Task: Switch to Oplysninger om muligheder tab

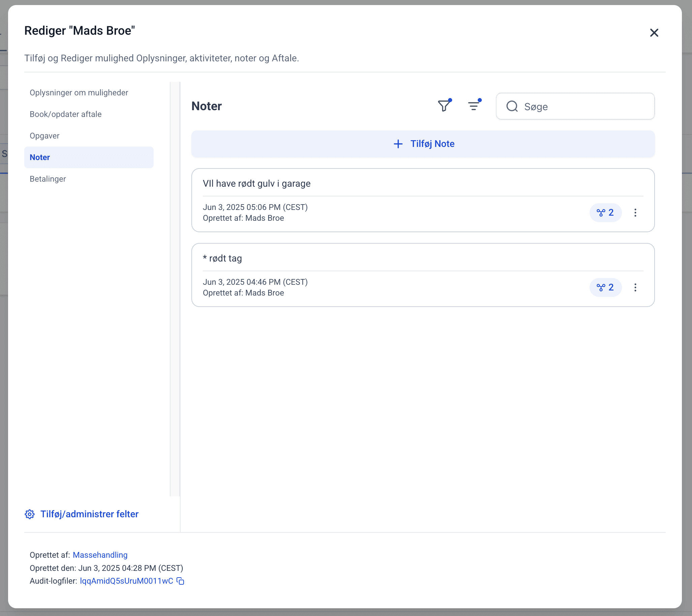Action: coord(89,93)
